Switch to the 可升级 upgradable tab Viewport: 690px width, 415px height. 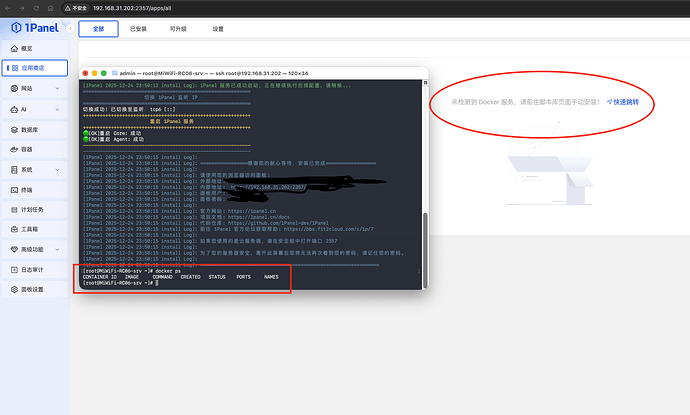(x=178, y=30)
